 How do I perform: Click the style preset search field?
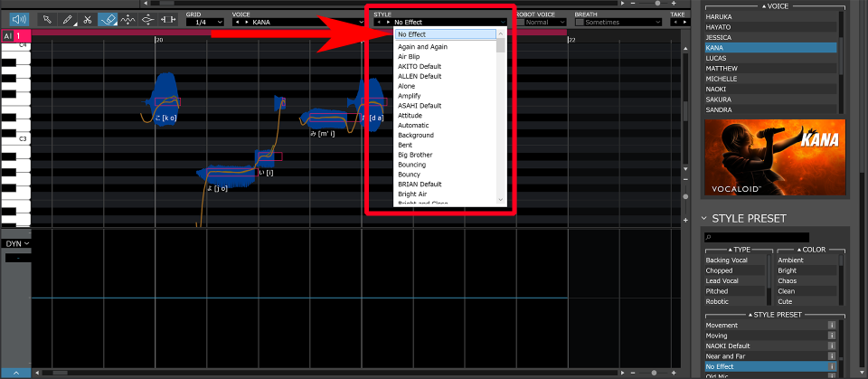[757, 237]
